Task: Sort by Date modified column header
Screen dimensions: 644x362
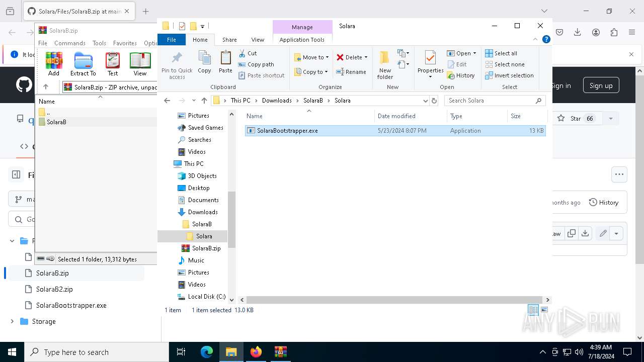Action: (411, 116)
